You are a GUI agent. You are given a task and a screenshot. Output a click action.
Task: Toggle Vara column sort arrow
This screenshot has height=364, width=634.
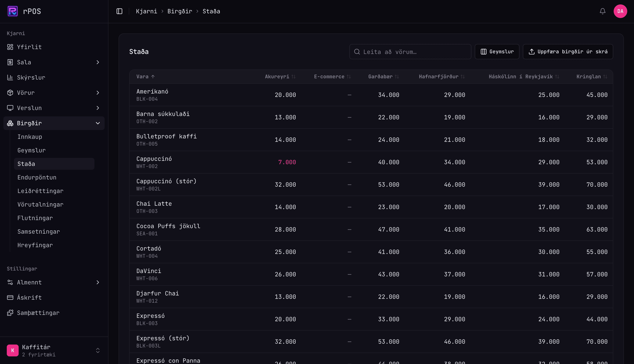(x=153, y=77)
